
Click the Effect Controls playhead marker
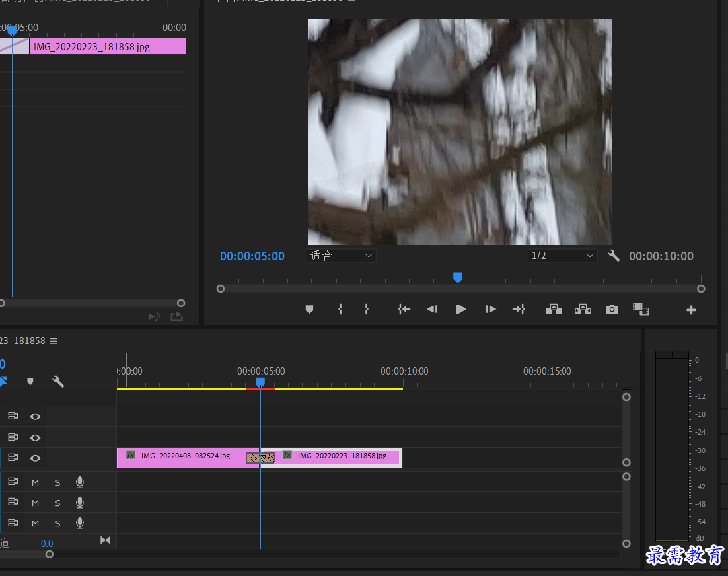click(x=12, y=30)
